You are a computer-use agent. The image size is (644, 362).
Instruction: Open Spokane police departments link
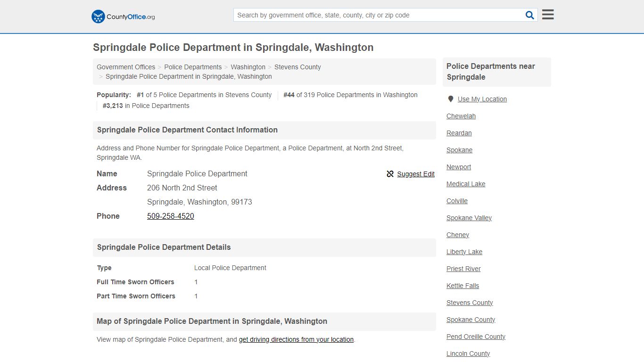pos(460,150)
